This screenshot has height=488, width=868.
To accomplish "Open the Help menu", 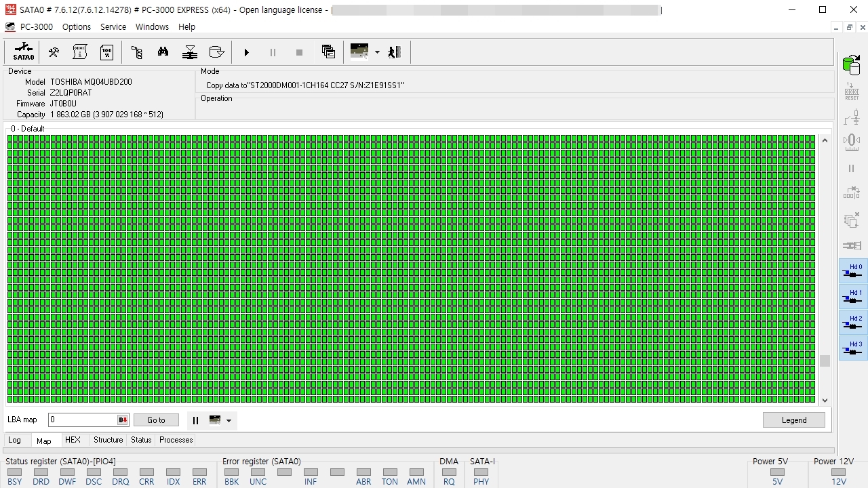I will pos(186,27).
